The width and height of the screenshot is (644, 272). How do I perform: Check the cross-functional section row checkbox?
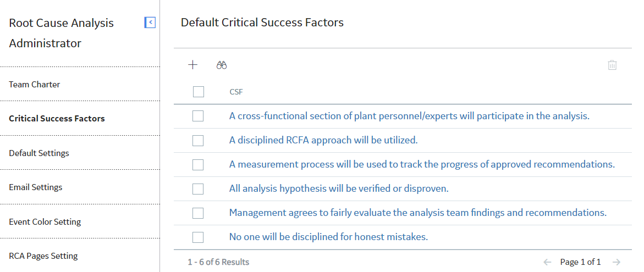point(198,116)
